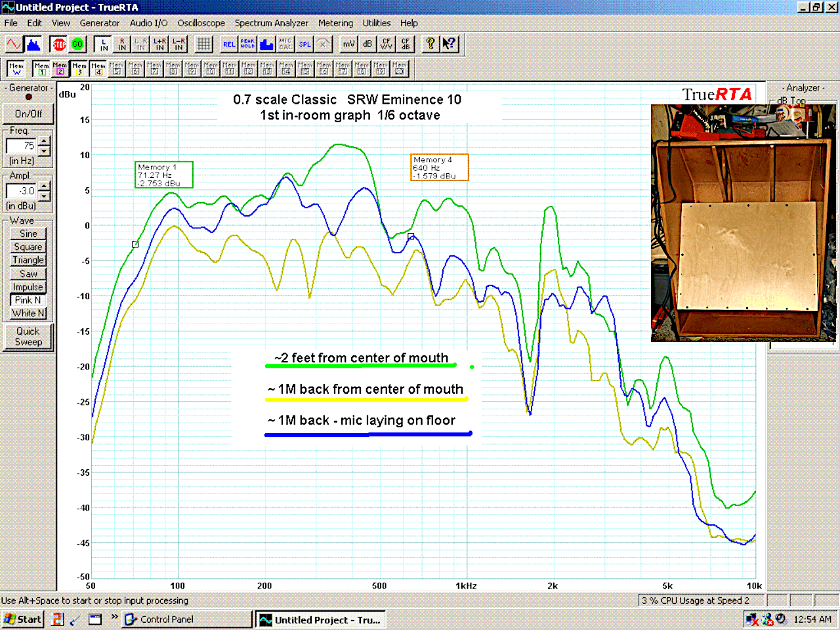The height and width of the screenshot is (630, 840).
Task: Select the R IN input icon
Action: coord(122,44)
